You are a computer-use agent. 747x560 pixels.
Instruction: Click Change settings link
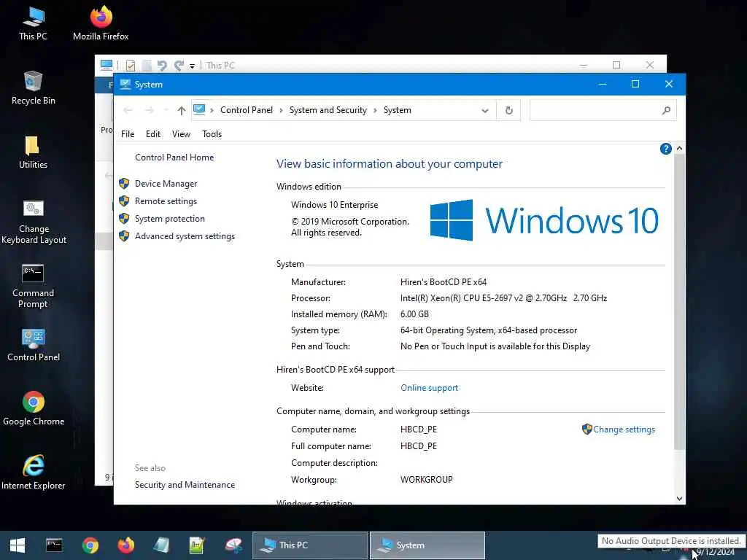[x=624, y=429]
